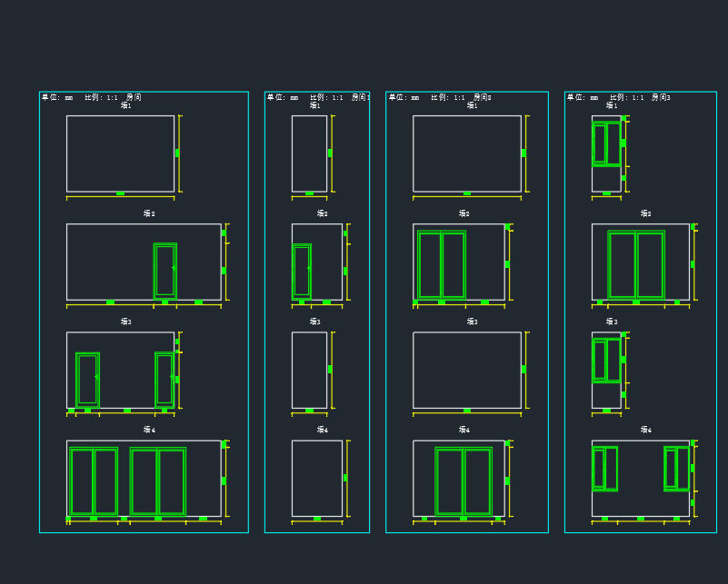Select large double window in 房间3 sheet's 墙2
The width and height of the screenshot is (728, 584).
[636, 264]
